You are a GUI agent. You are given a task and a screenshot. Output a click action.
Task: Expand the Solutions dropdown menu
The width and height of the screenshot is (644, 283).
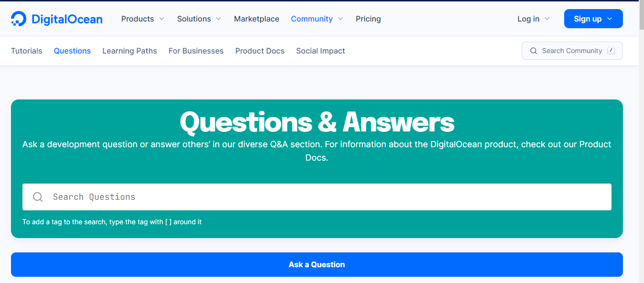(x=199, y=19)
